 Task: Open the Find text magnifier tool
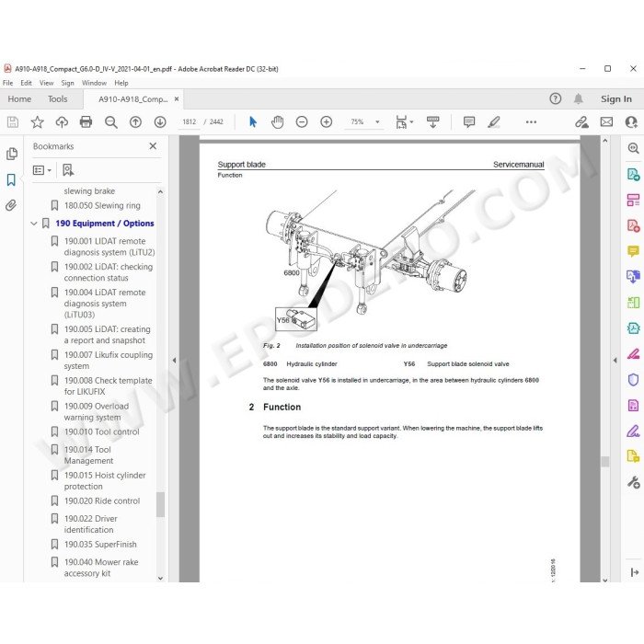coord(111,122)
